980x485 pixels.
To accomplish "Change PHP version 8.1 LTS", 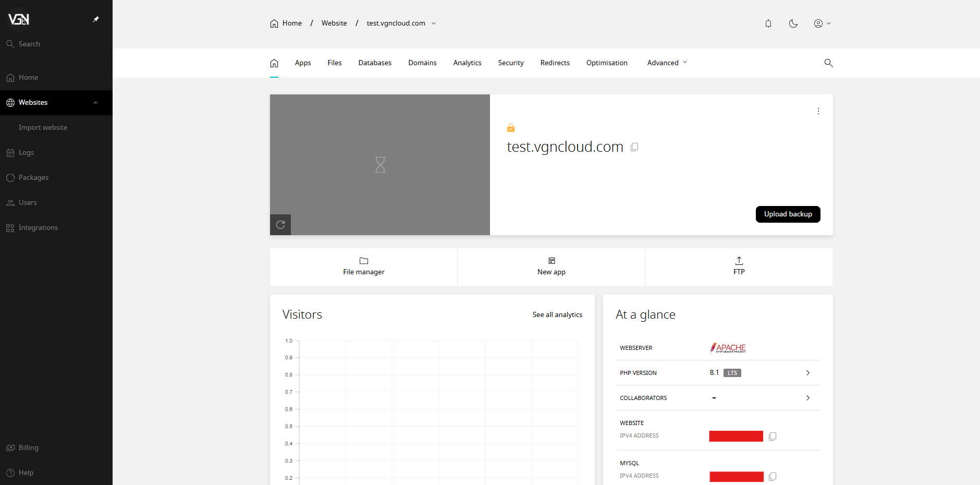I will pyautogui.click(x=807, y=373).
